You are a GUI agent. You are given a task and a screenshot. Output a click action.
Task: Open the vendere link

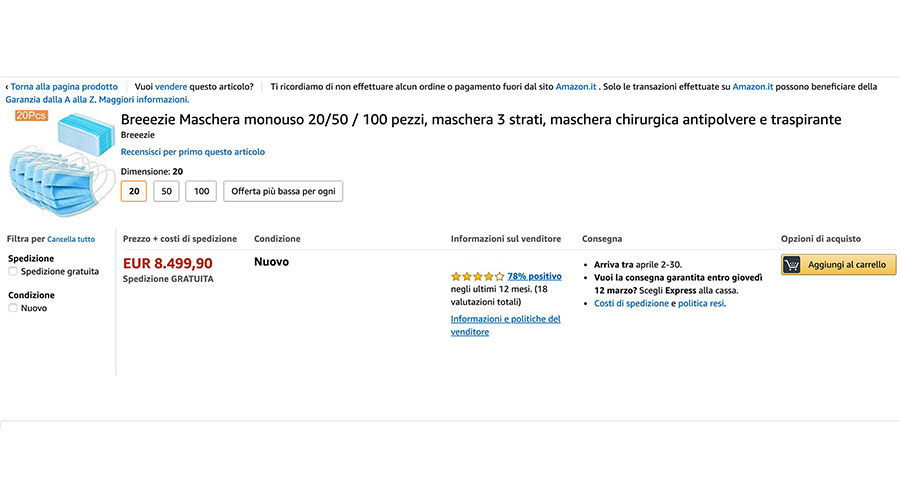coord(171,87)
